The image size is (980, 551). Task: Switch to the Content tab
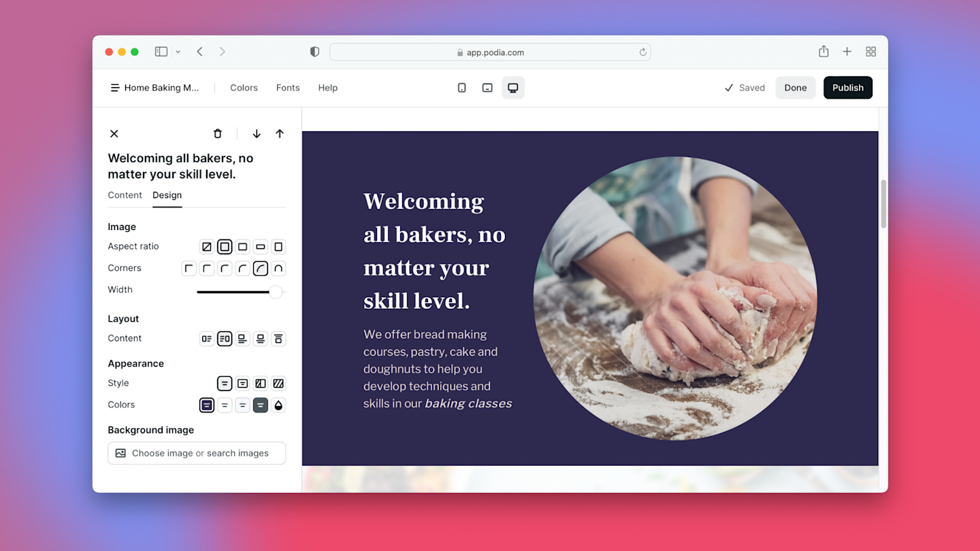click(x=125, y=195)
